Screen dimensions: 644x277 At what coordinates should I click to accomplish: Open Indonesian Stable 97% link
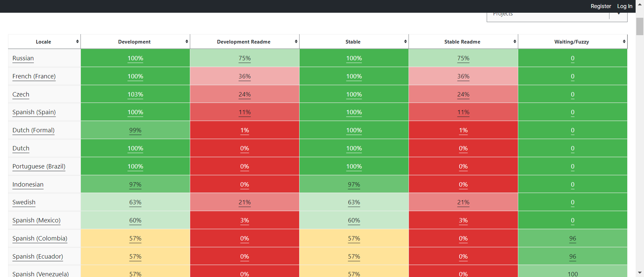click(x=354, y=185)
